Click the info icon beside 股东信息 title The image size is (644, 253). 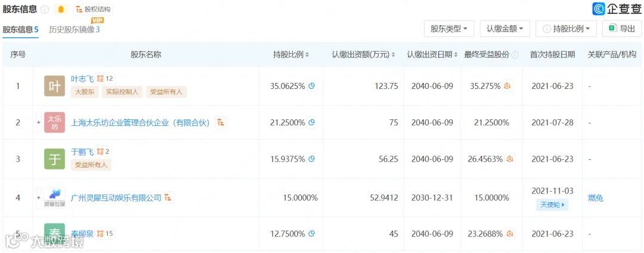point(45,10)
